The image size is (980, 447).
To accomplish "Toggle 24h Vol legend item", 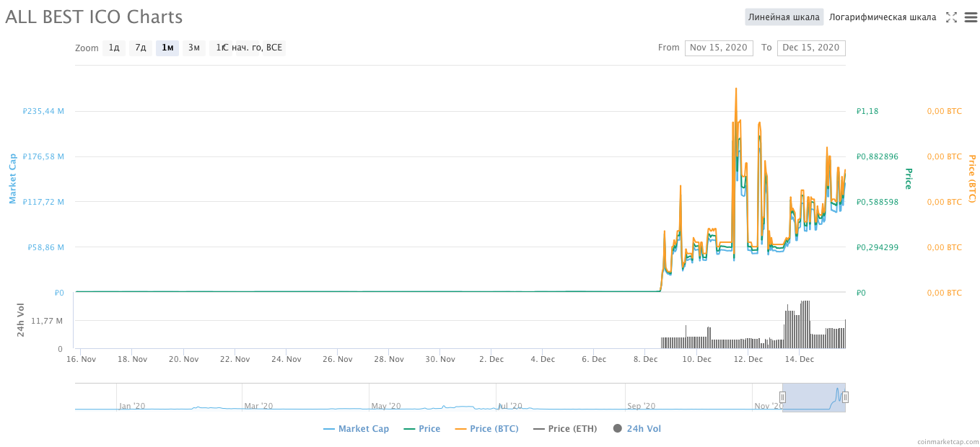I will 636,429.
